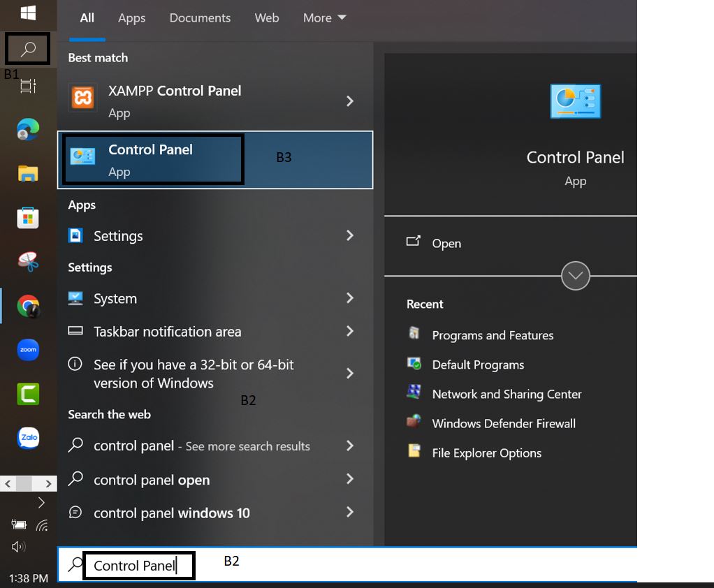Switch to the Documents search tab

point(200,18)
